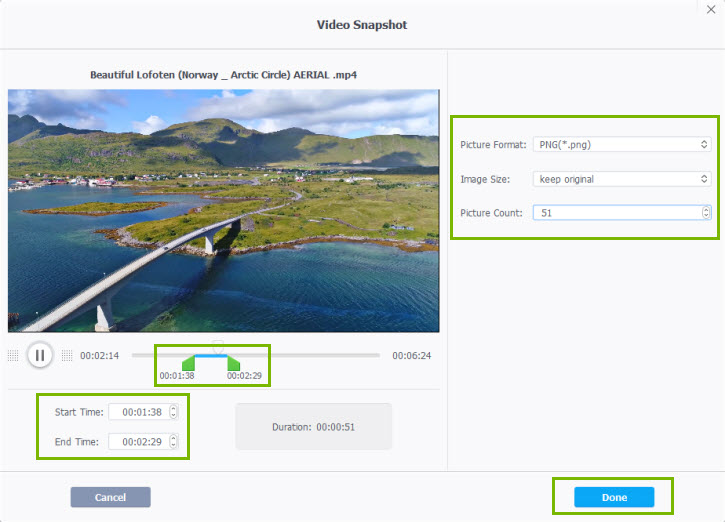
Task: Click the End Time stepper arrows
Action: point(173,441)
